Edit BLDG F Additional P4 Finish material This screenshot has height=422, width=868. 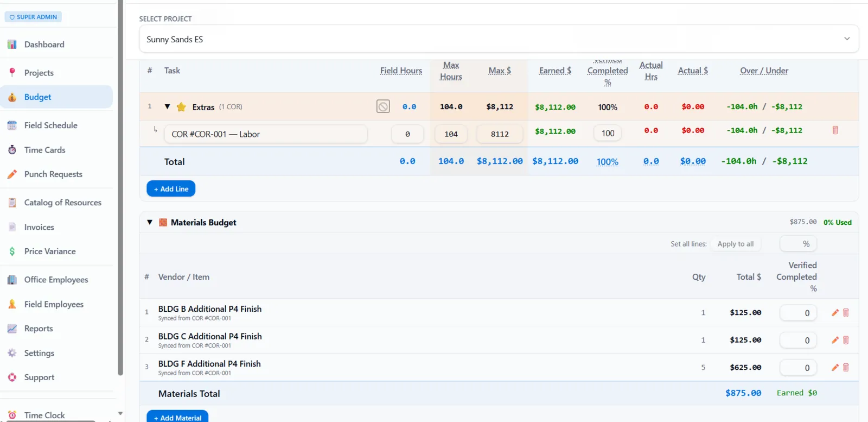click(835, 367)
